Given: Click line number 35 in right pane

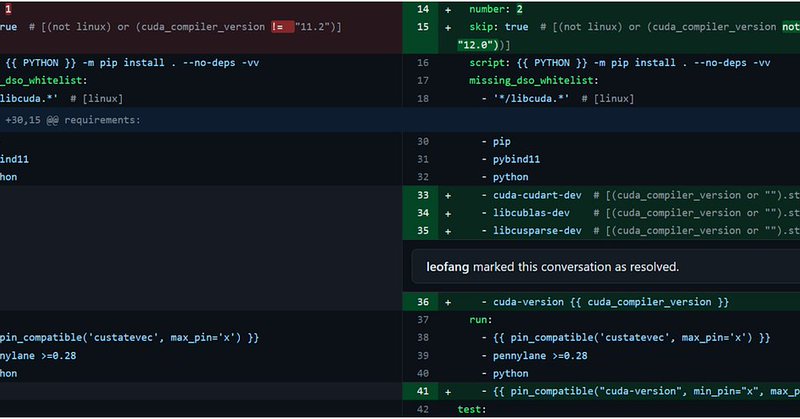Looking at the screenshot, I should pos(423,231).
